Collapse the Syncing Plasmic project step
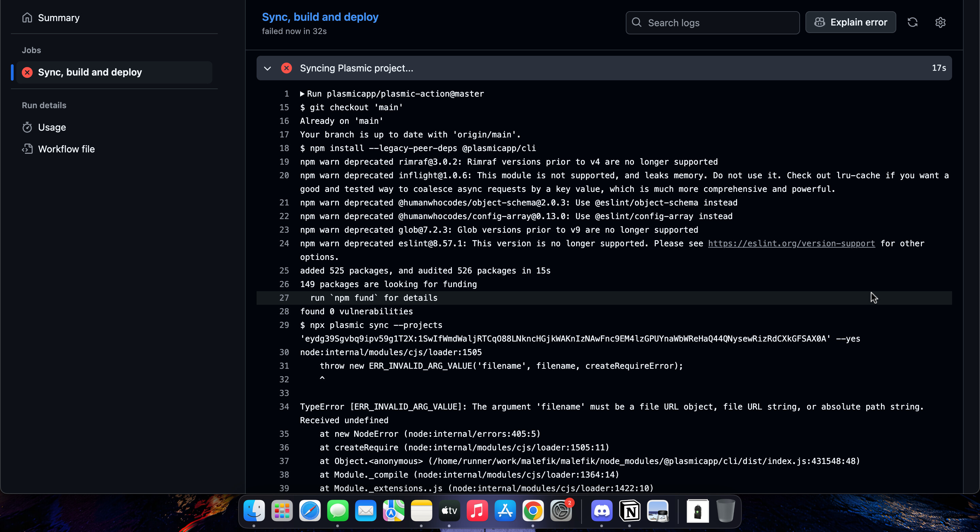This screenshot has width=980, height=532. 267,68
